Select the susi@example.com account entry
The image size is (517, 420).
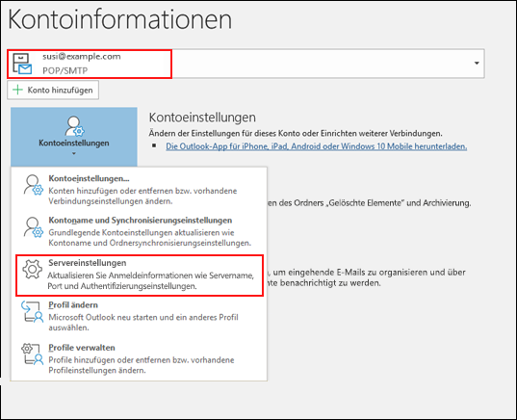click(90, 64)
